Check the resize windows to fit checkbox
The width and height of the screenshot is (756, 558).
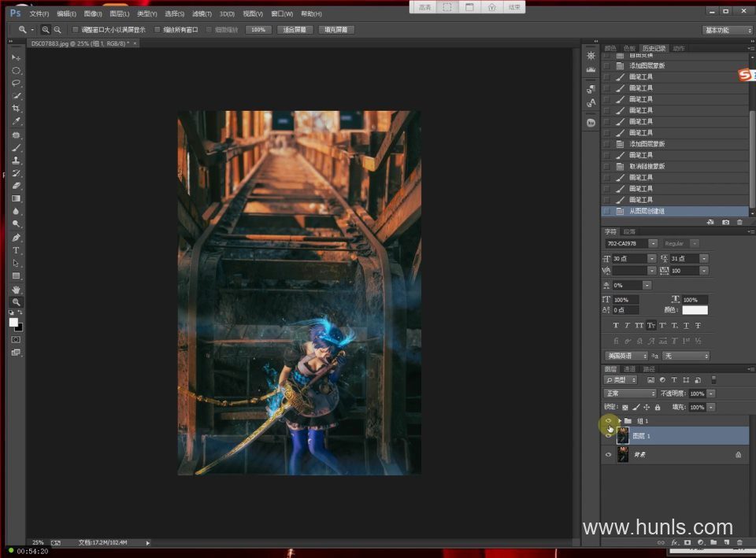pos(76,30)
